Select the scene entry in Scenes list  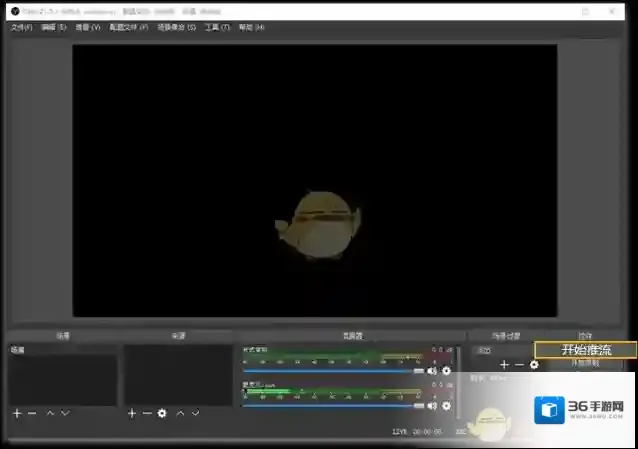tap(60, 350)
